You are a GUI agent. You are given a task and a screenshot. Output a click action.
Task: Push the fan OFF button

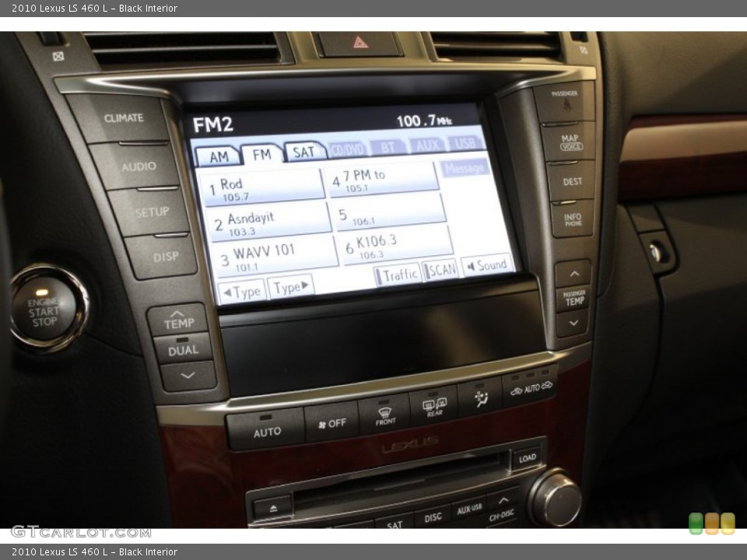(x=332, y=422)
